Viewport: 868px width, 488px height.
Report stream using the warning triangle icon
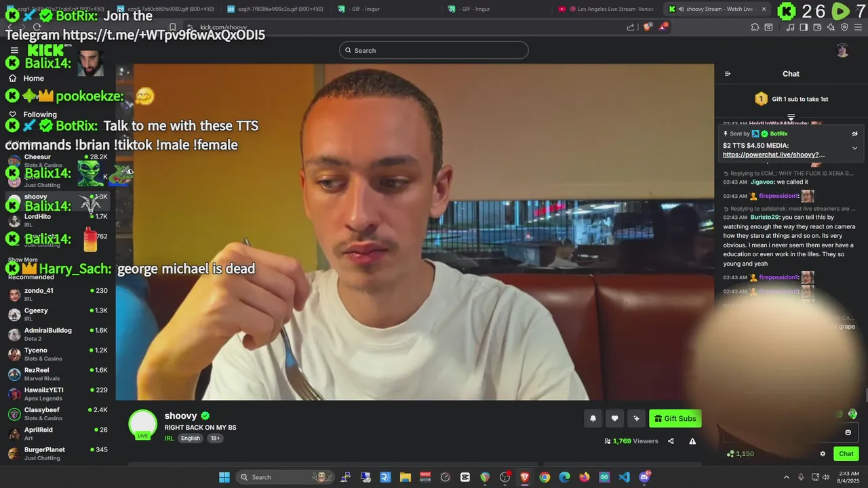pyautogui.click(x=692, y=441)
